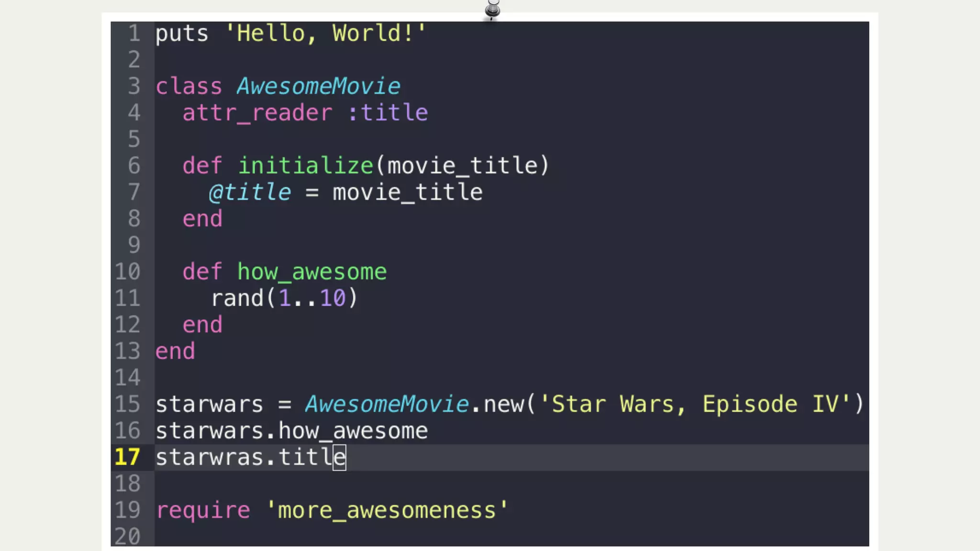Click the rand call on line 11
980x551 pixels.
[237, 298]
